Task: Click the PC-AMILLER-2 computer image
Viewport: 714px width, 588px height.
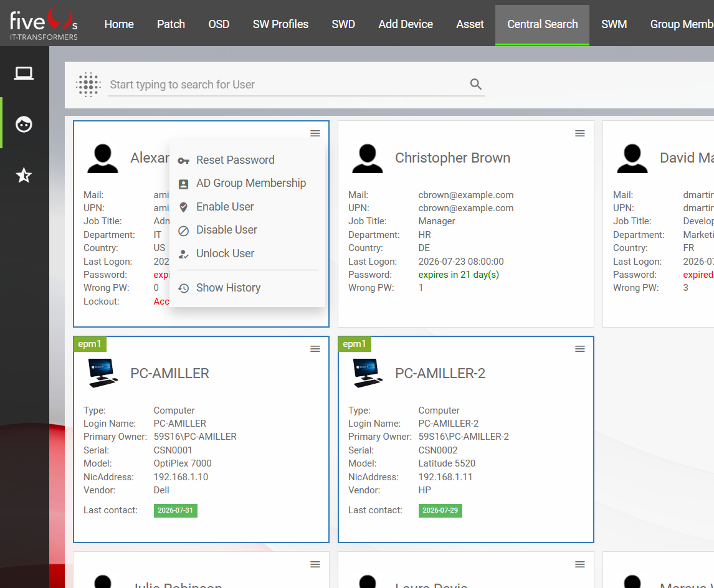Action: click(x=368, y=373)
